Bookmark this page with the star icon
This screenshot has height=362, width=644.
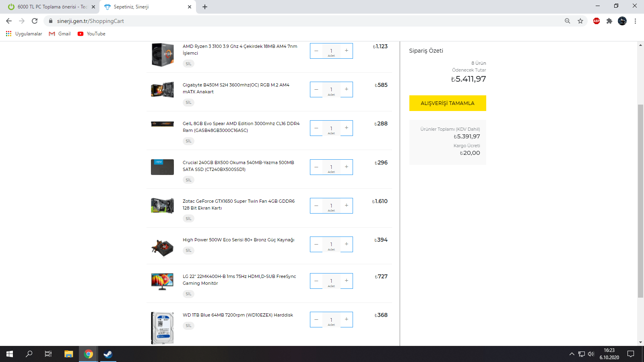tap(580, 21)
